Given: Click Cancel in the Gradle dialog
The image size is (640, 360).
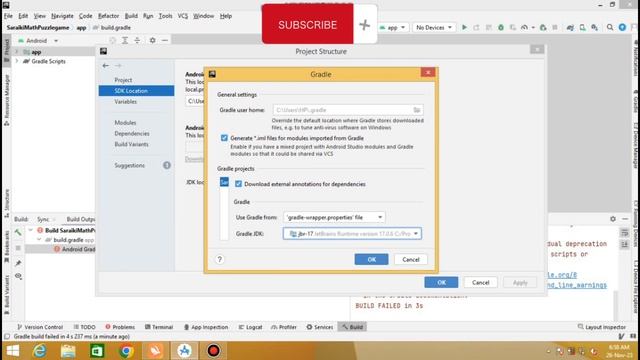Looking at the screenshot, I should pyautogui.click(x=411, y=259).
